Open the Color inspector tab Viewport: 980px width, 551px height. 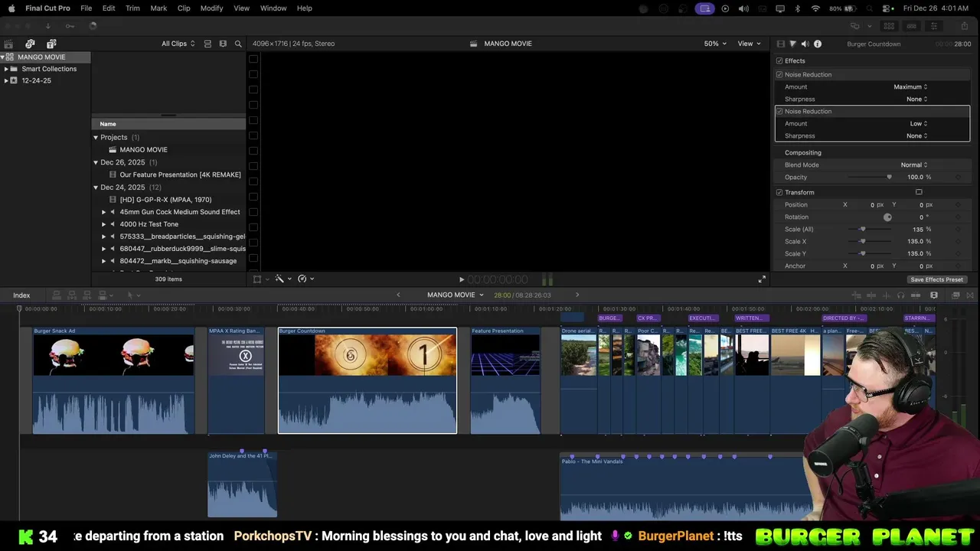(x=792, y=44)
